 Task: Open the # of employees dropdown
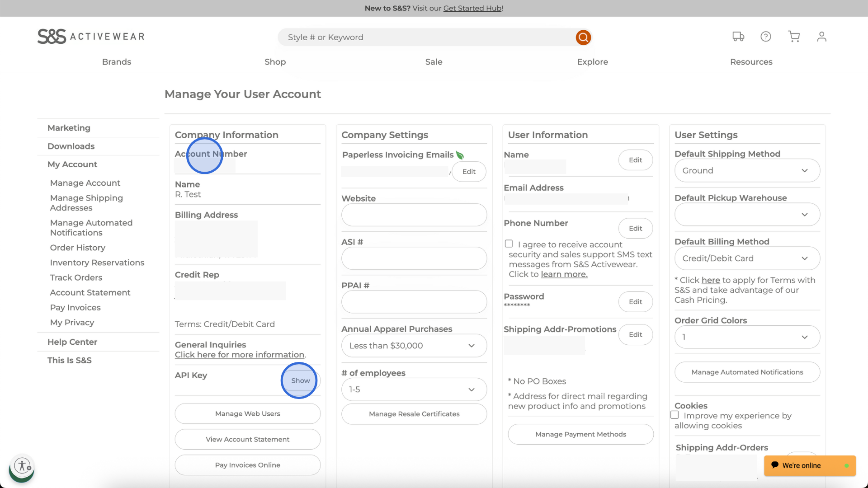coord(414,389)
